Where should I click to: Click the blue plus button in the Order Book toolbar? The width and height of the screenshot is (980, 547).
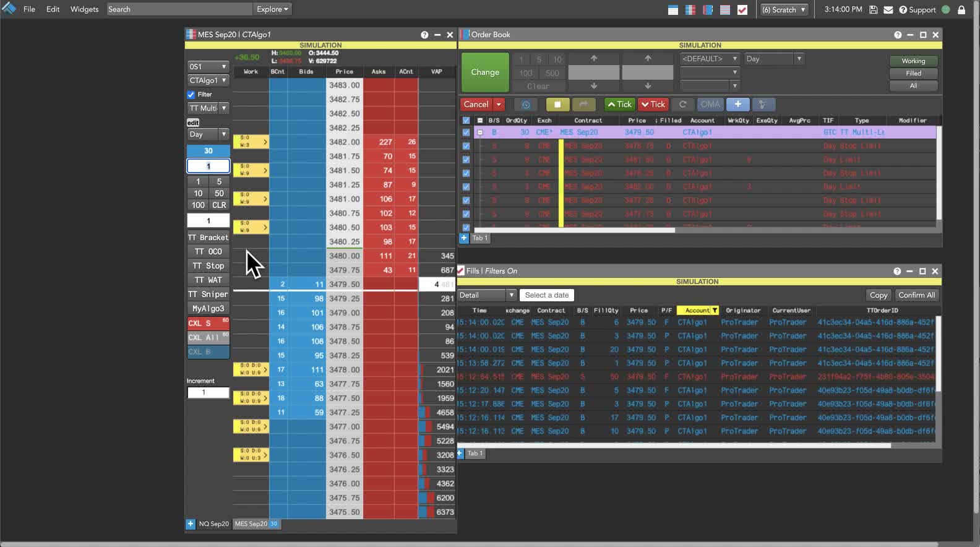[738, 105]
